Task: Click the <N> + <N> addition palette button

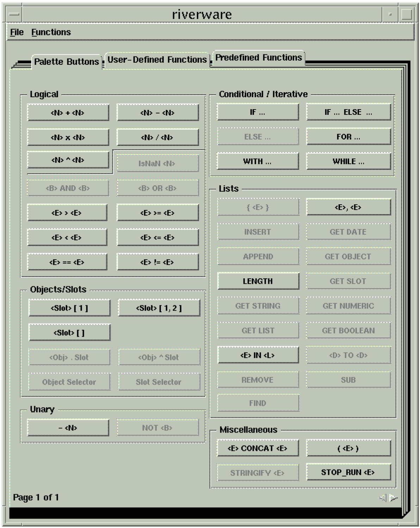Action: (x=68, y=113)
